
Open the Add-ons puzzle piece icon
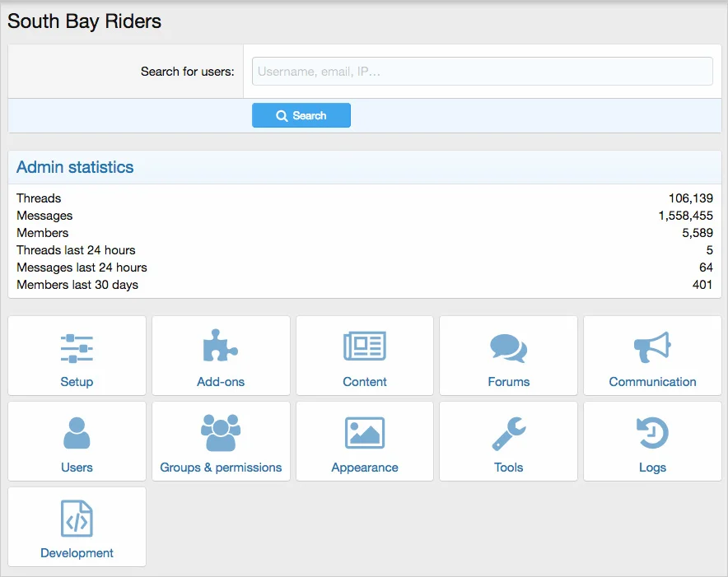tap(221, 347)
